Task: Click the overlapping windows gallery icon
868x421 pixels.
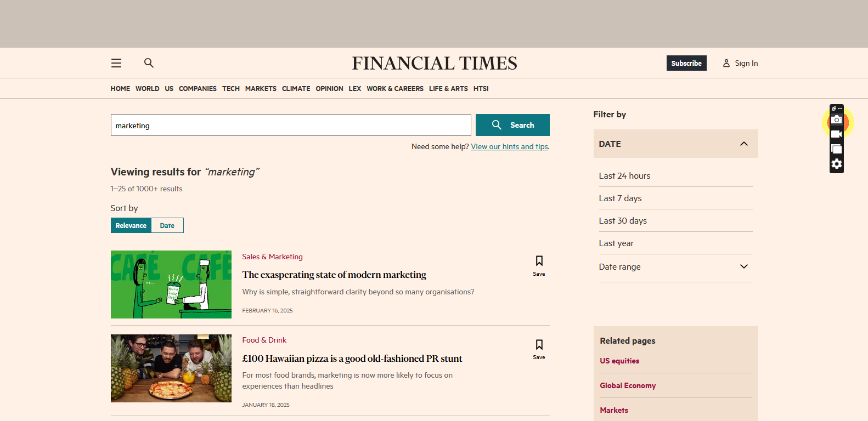Action: pyautogui.click(x=836, y=149)
